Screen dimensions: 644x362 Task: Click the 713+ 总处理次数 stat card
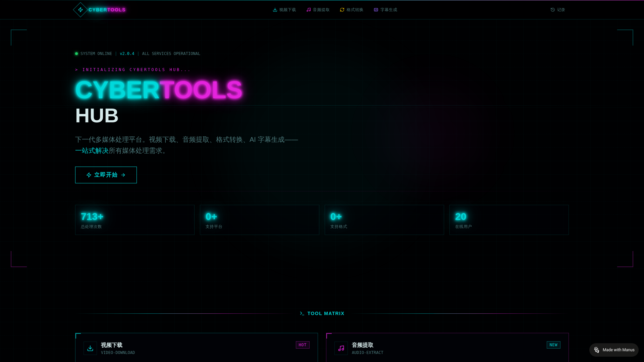[x=135, y=220]
